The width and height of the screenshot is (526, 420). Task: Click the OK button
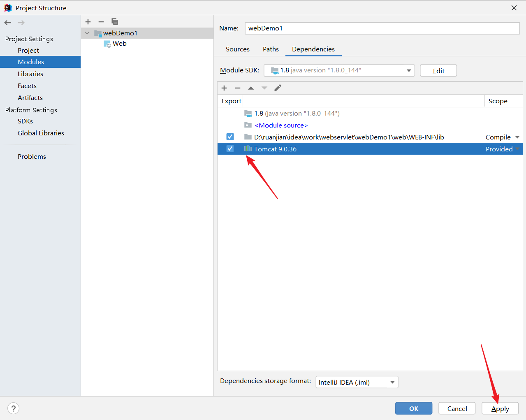click(x=414, y=408)
